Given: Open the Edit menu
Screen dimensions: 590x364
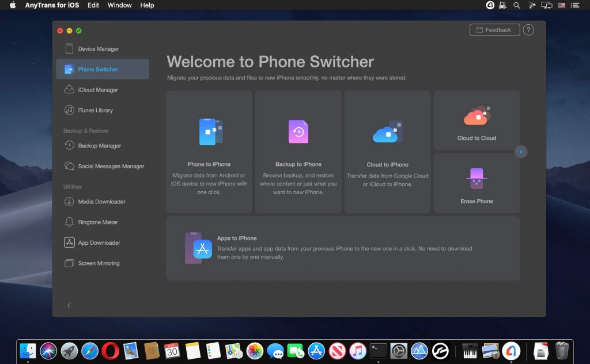Looking at the screenshot, I should [93, 5].
